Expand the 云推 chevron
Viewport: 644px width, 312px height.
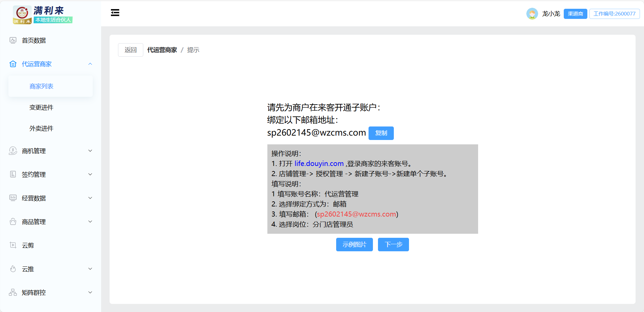click(90, 269)
